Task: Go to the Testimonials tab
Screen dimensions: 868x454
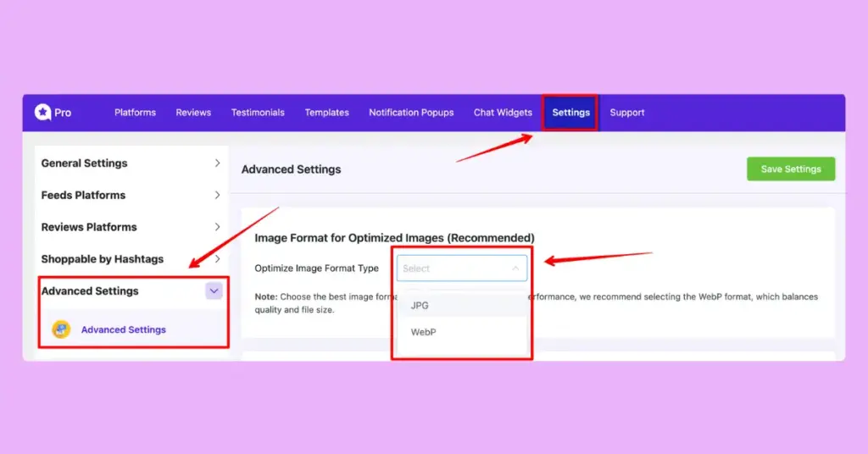Action: (258, 113)
